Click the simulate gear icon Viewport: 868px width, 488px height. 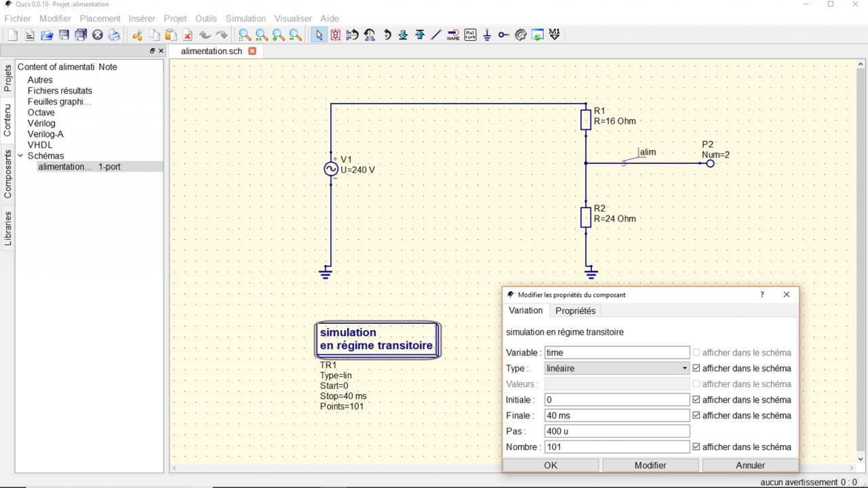pos(521,35)
